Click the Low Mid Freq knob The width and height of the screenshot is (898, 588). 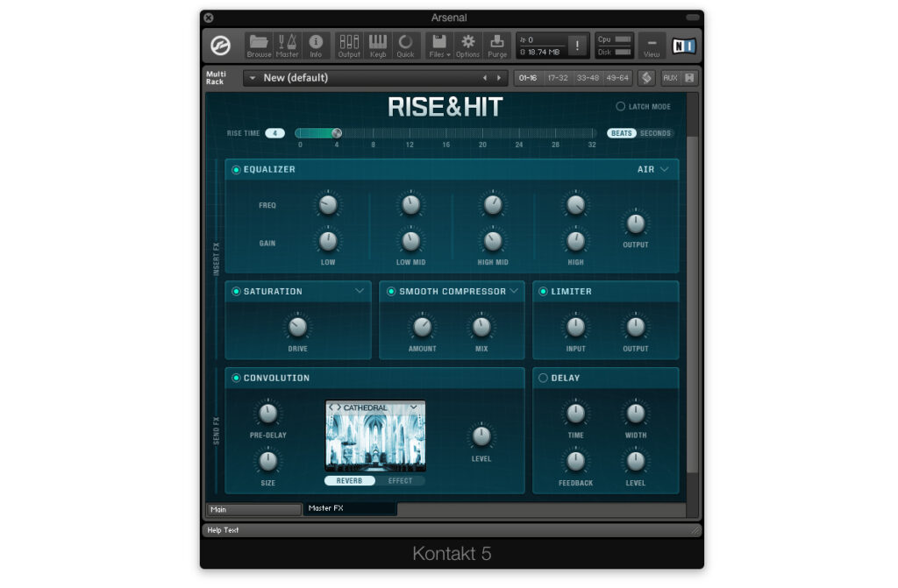click(x=410, y=204)
